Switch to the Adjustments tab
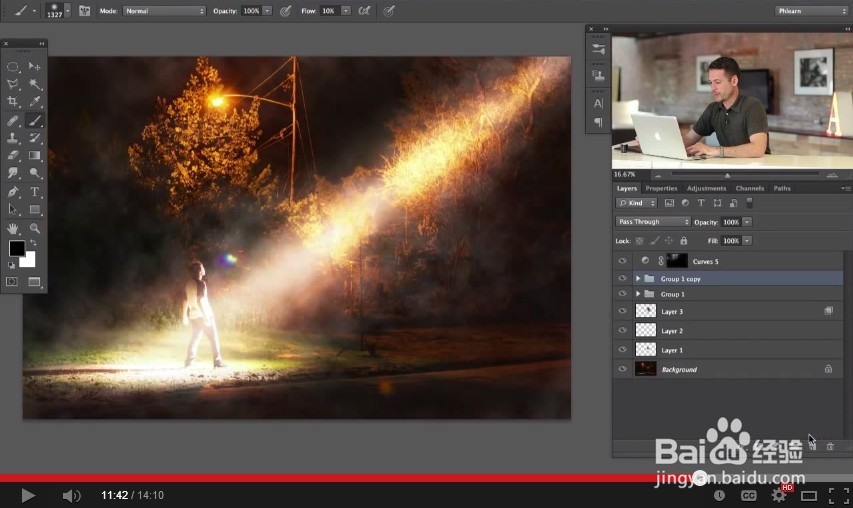This screenshot has width=853, height=508. point(706,188)
